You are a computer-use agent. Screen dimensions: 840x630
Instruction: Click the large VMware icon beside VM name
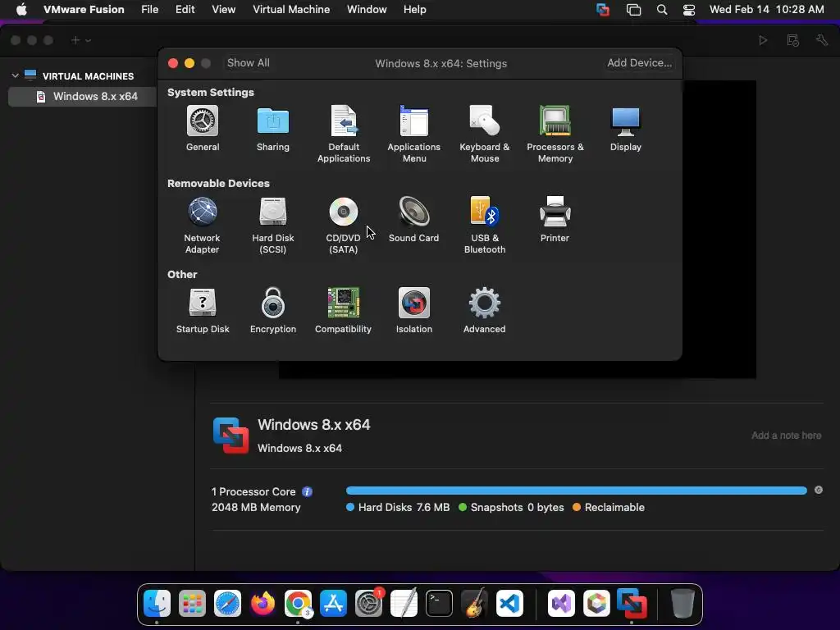tap(231, 436)
